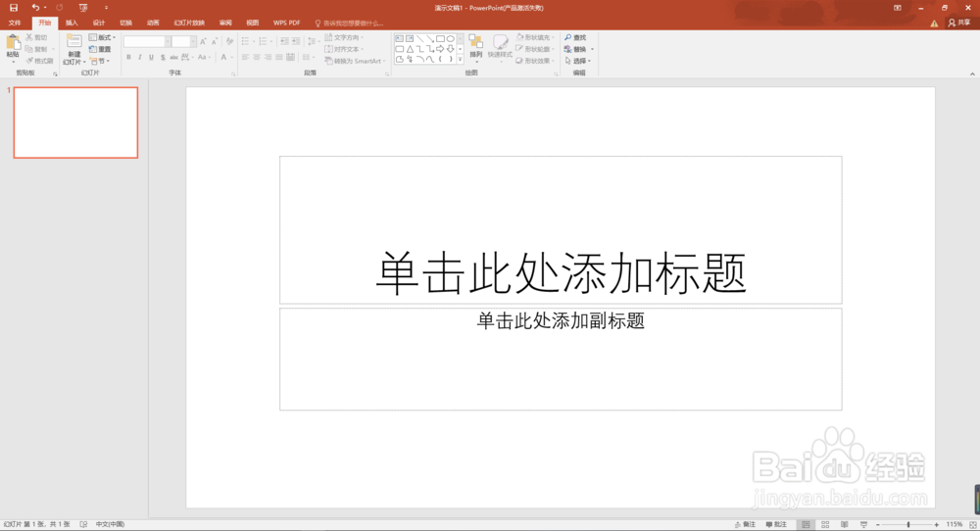Click the 替换 (Replace) button
The image size is (980, 531).
tap(578, 49)
